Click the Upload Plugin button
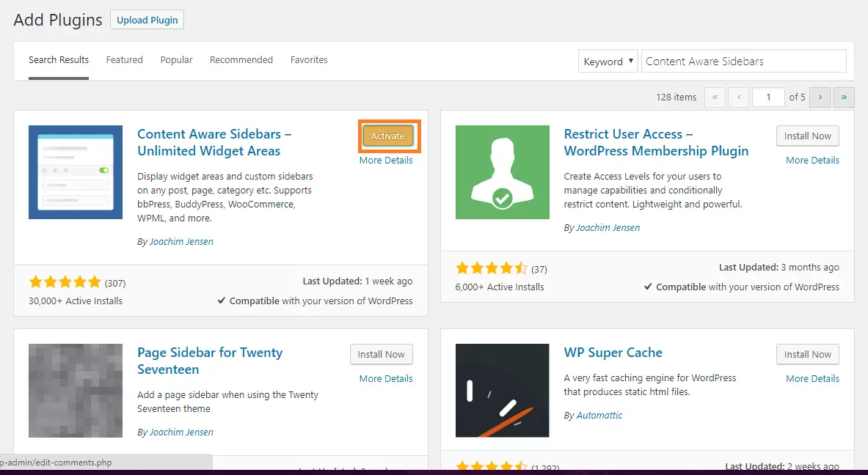The image size is (868, 475). (x=147, y=20)
